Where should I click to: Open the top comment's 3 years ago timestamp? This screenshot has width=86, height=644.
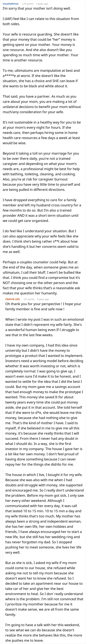tap(42, 4)
